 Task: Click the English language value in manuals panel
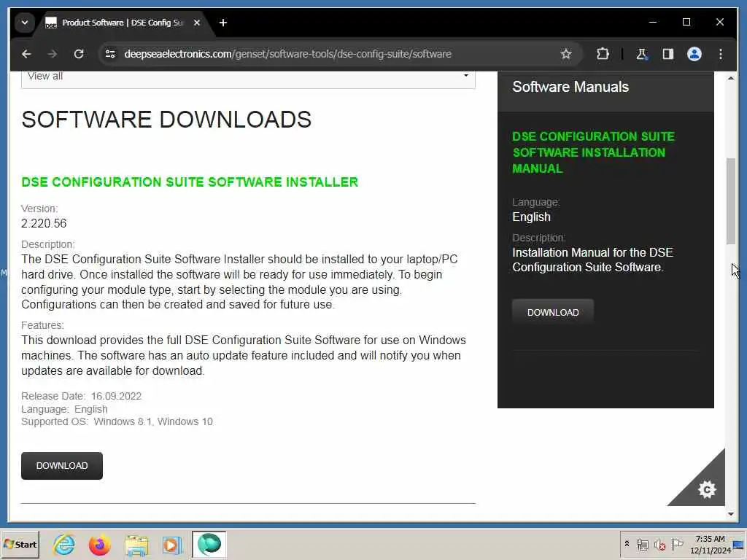coord(531,217)
